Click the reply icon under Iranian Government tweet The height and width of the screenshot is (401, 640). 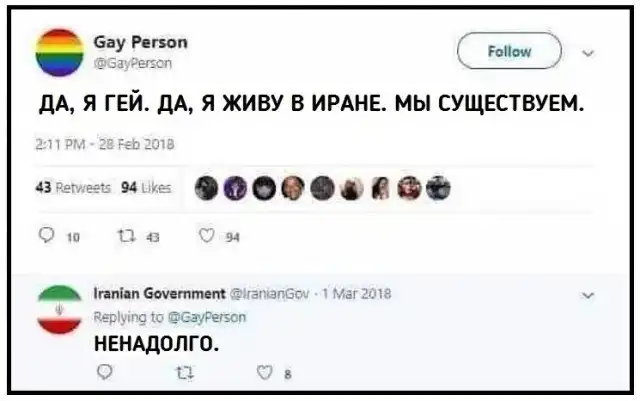(x=105, y=372)
